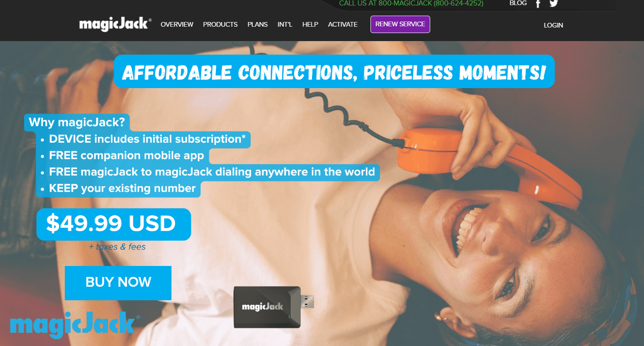Click the Buy Now button
Screen dimensions: 644x346
click(118, 283)
